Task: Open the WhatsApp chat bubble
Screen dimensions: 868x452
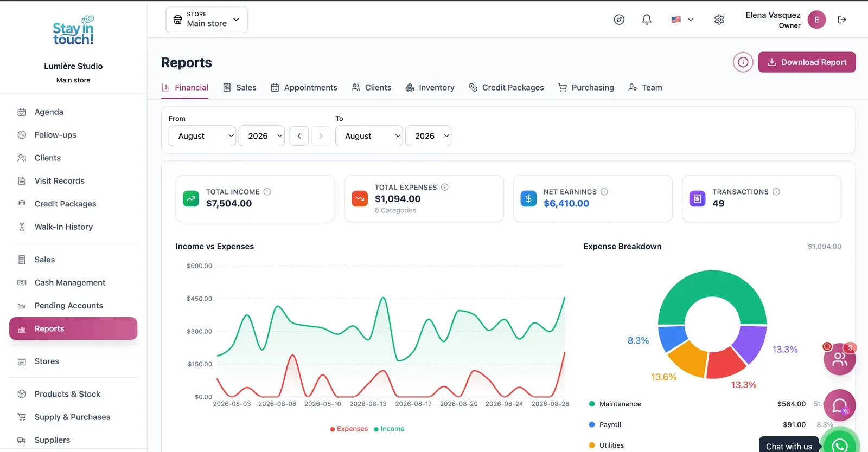Action: coord(840,444)
